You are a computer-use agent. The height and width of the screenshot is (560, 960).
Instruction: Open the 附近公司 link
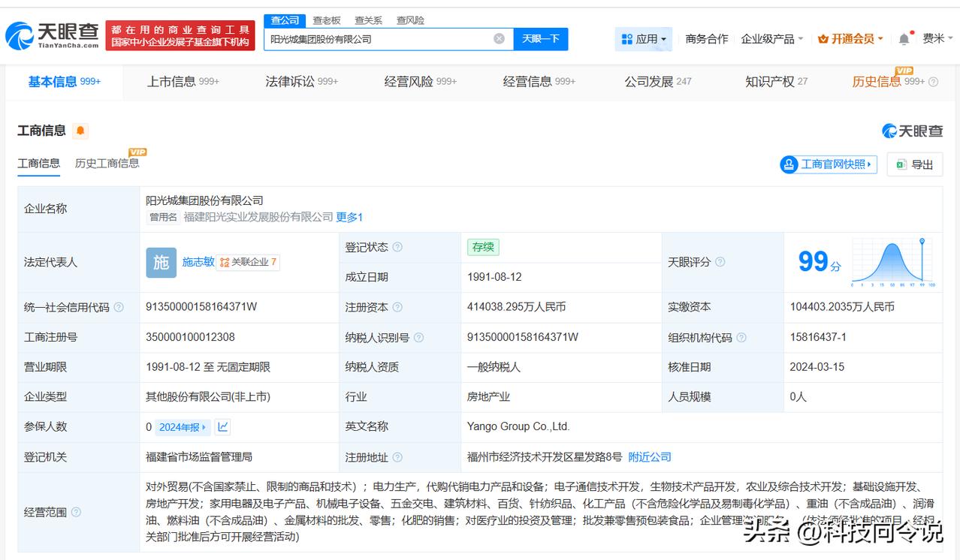pyautogui.click(x=649, y=457)
